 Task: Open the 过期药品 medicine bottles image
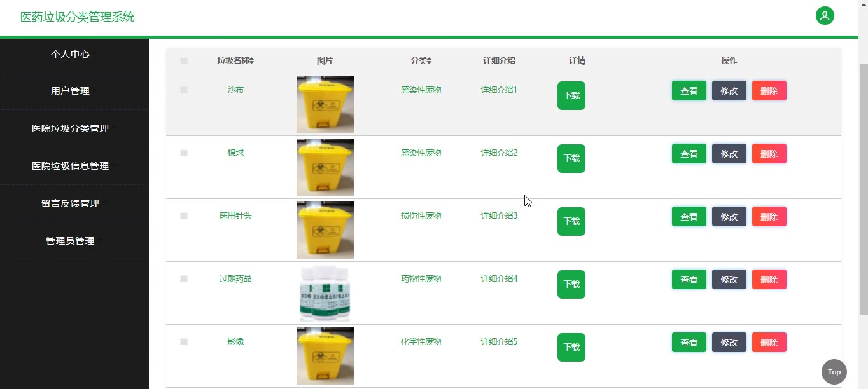pyautogui.click(x=325, y=293)
